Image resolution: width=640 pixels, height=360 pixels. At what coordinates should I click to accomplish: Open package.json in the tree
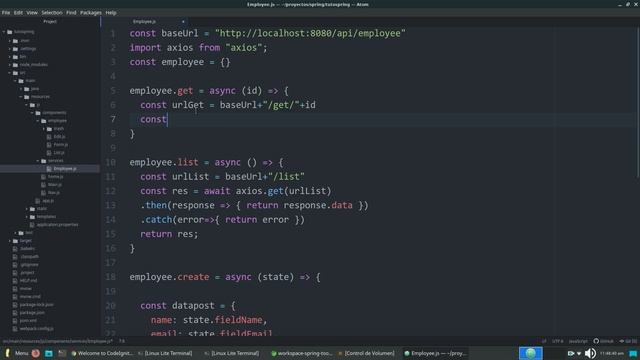32,313
